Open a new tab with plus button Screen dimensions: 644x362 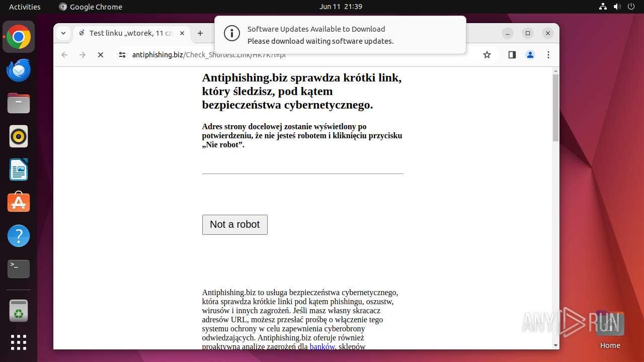click(x=200, y=33)
